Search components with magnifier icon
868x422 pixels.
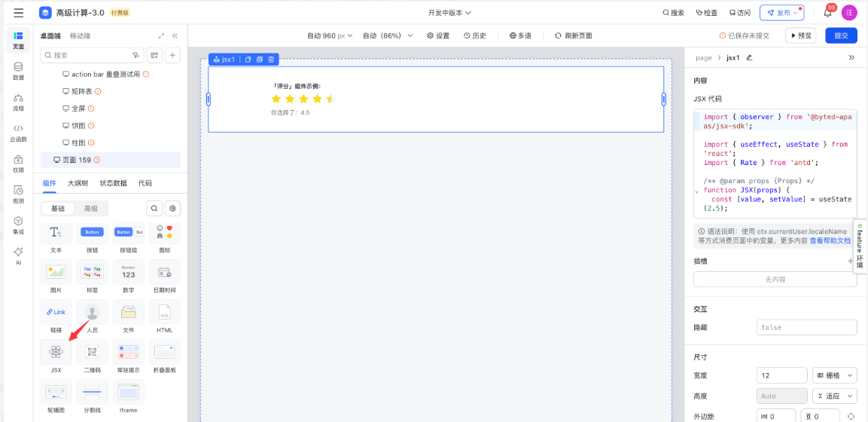click(154, 208)
